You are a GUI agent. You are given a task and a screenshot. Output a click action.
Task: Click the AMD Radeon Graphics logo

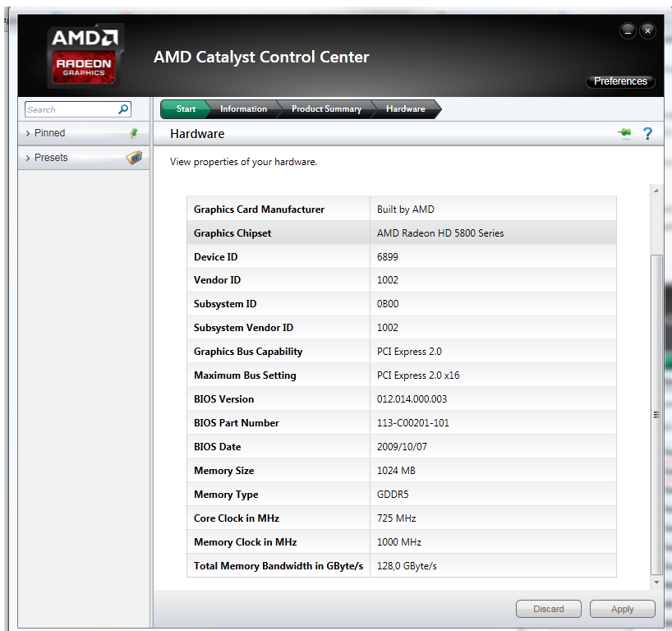click(x=85, y=56)
